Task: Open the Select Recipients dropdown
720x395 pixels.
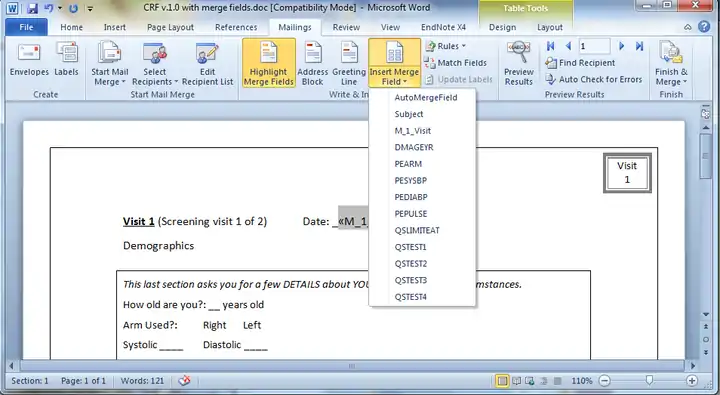Action: point(155,63)
